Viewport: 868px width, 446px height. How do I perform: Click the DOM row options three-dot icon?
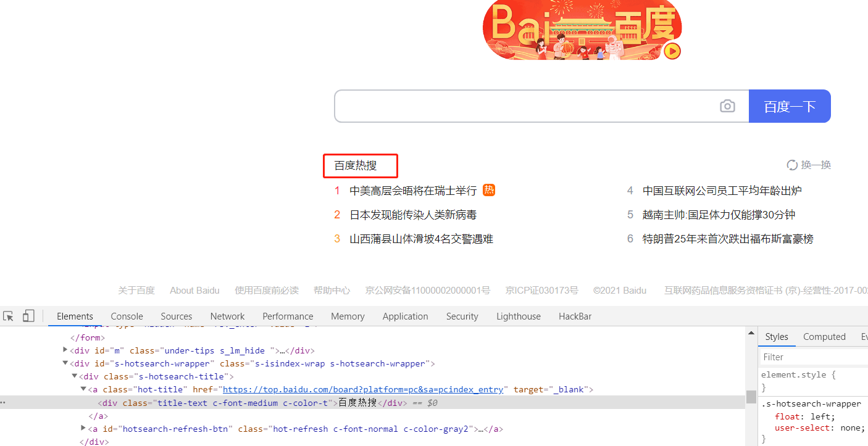[2, 402]
